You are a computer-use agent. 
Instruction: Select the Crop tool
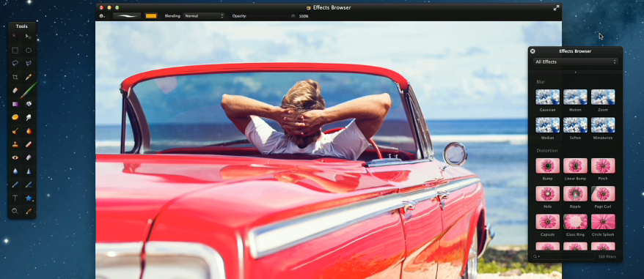15,77
